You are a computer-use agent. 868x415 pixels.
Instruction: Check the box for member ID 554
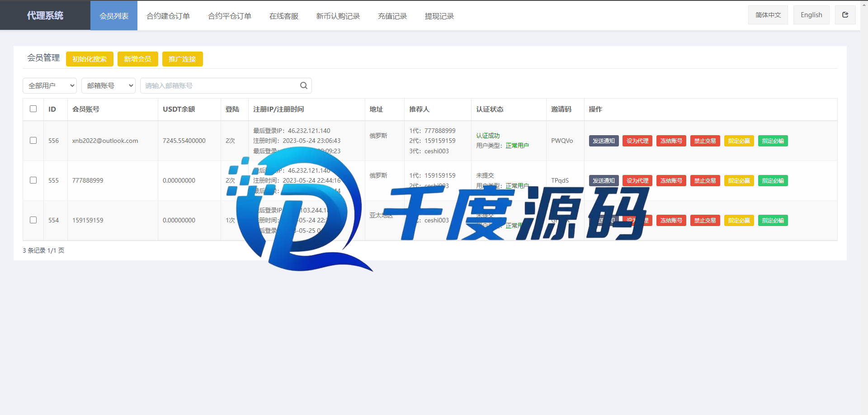point(33,220)
